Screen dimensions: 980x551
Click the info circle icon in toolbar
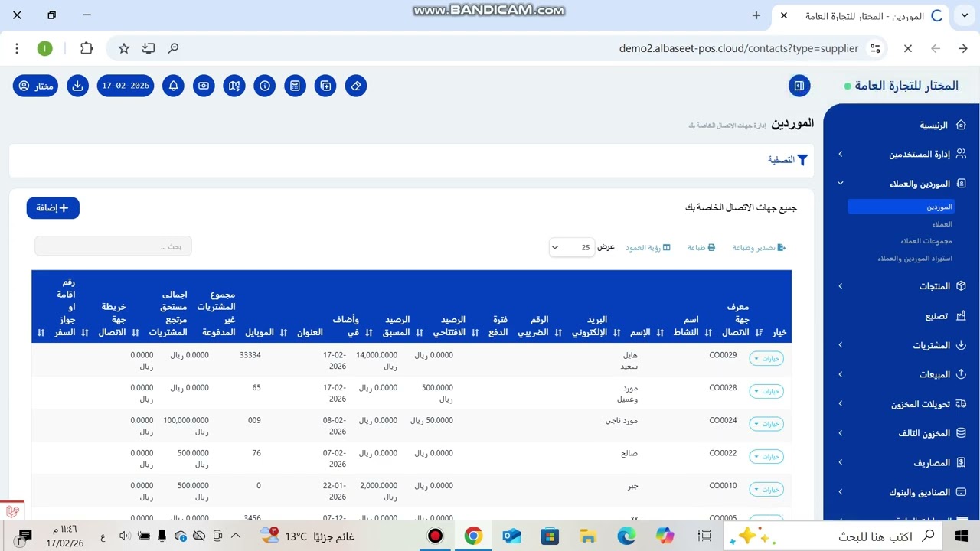[265, 86]
